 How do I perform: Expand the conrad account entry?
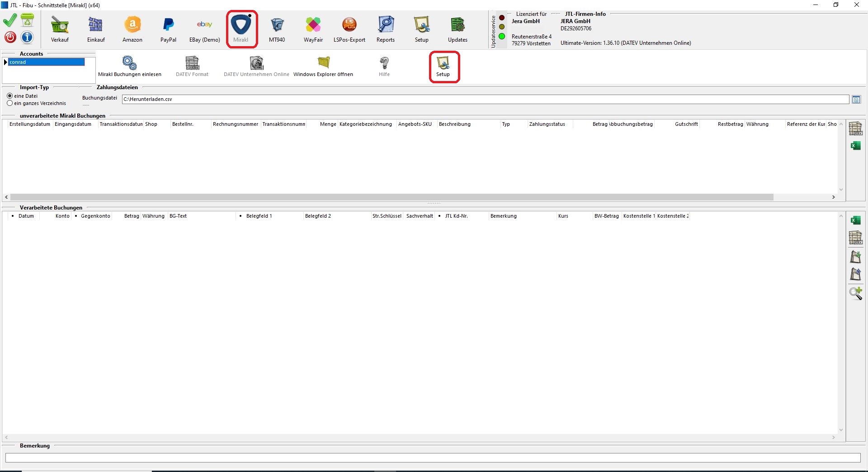coord(6,62)
